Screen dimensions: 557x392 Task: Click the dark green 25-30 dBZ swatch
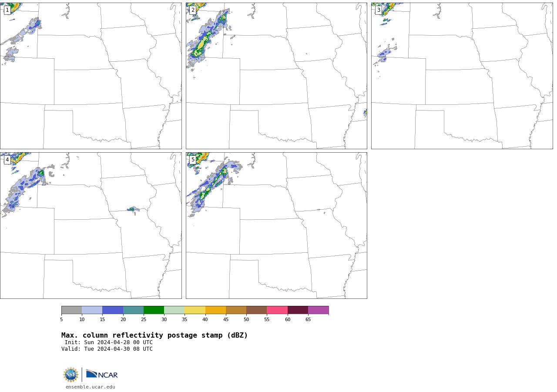154,310
